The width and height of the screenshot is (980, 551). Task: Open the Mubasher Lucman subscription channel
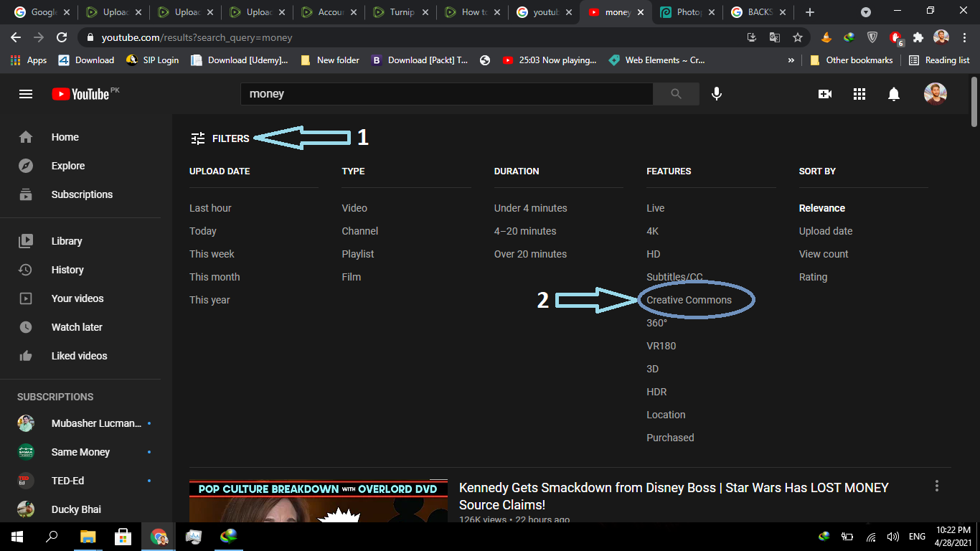[x=86, y=423]
